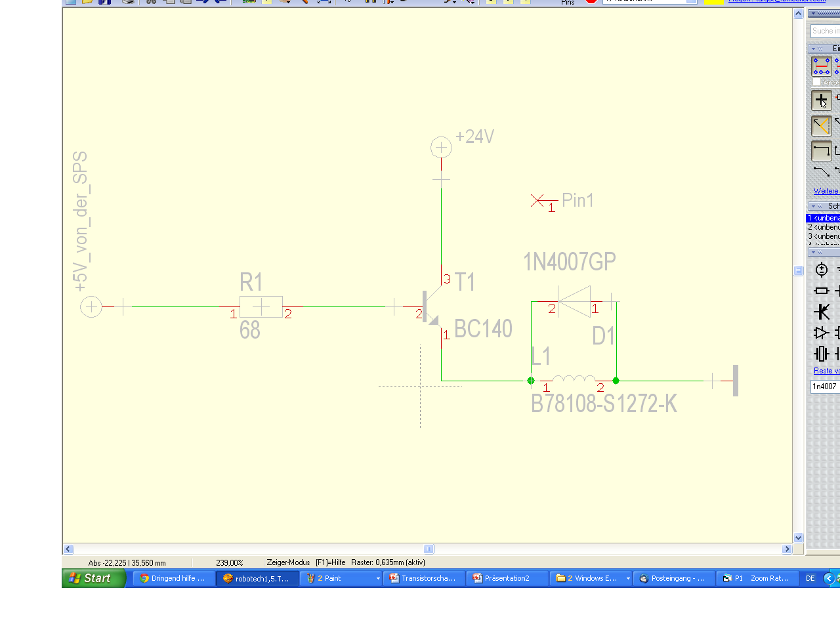Switch to 'Posteingang' taskbar window
The image size is (840, 630).
(674, 578)
